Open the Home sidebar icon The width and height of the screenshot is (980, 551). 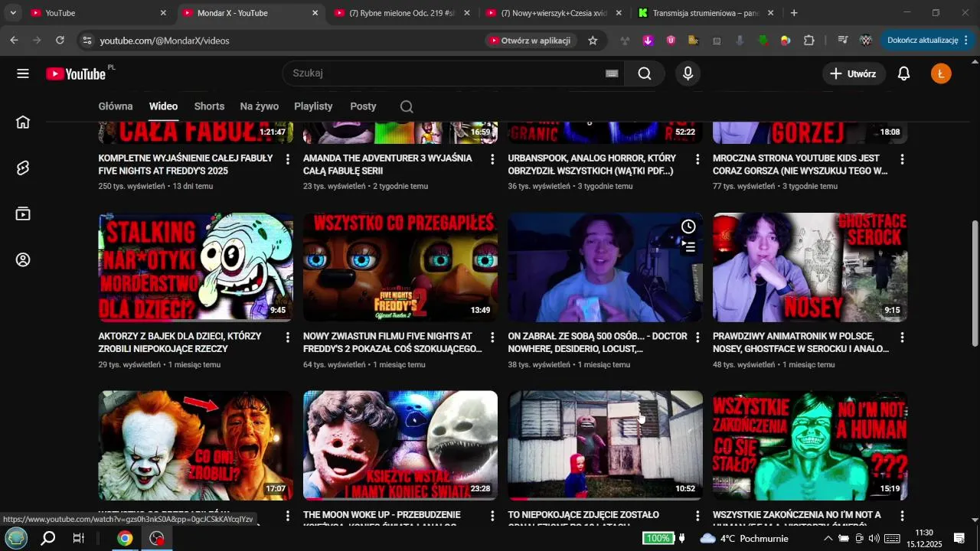pyautogui.click(x=23, y=122)
